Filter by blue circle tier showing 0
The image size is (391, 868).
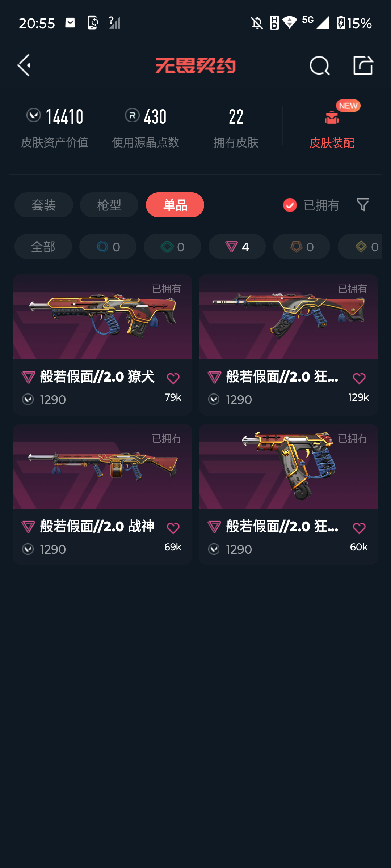(108, 247)
